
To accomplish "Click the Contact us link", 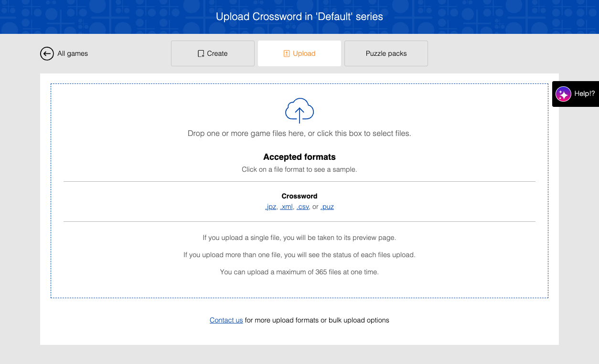I will (226, 320).
